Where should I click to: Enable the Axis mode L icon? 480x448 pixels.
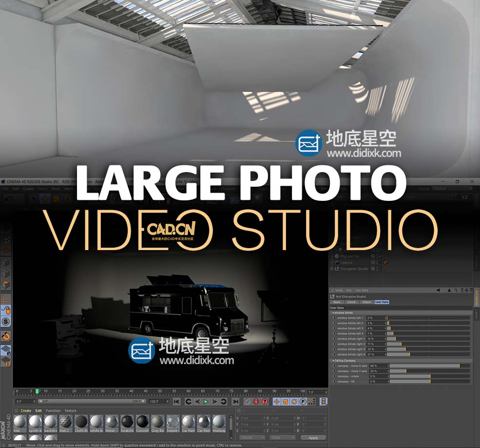pyautogui.click(x=6, y=298)
